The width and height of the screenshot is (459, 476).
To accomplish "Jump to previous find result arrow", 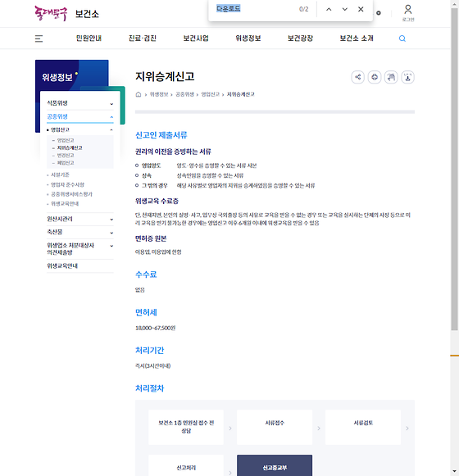I will point(329,9).
